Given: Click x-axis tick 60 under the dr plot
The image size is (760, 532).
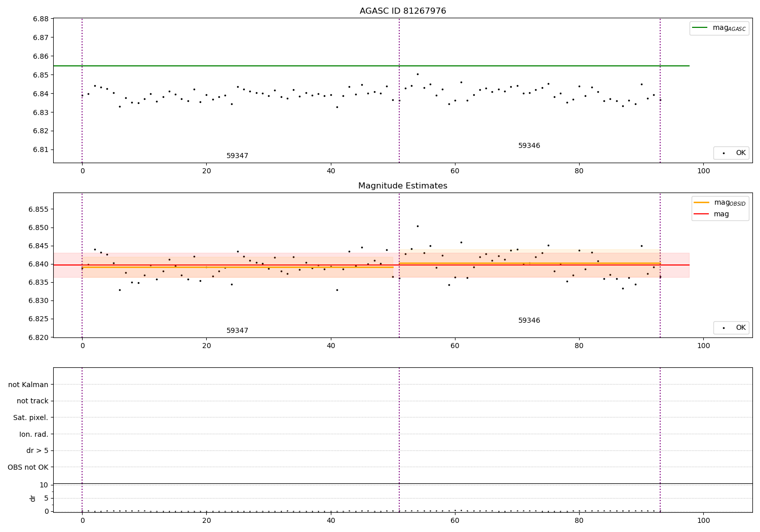Looking at the screenshot, I should (x=455, y=520).
